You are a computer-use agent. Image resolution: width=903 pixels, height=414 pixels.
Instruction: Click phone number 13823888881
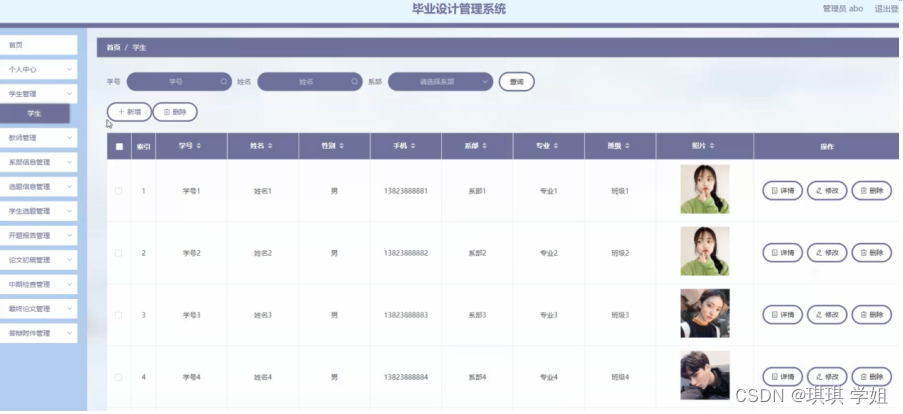tap(406, 191)
